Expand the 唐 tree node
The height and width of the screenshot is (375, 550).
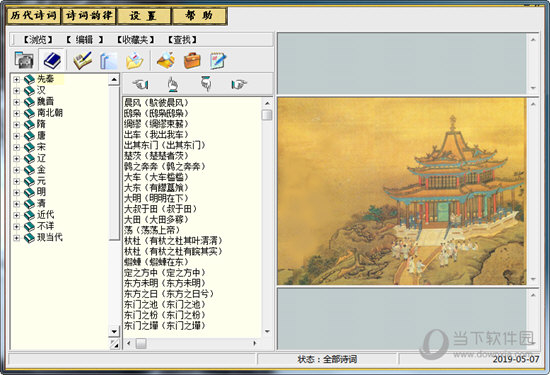pyautogui.click(x=16, y=136)
